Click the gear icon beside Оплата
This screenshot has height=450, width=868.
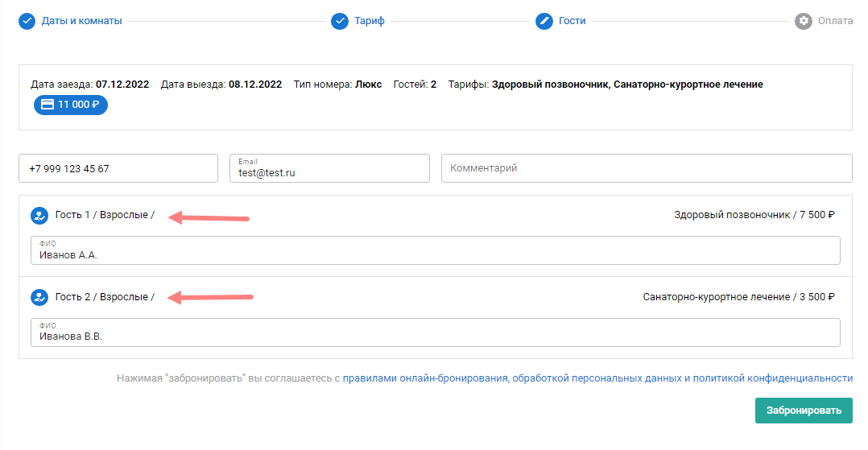click(804, 22)
